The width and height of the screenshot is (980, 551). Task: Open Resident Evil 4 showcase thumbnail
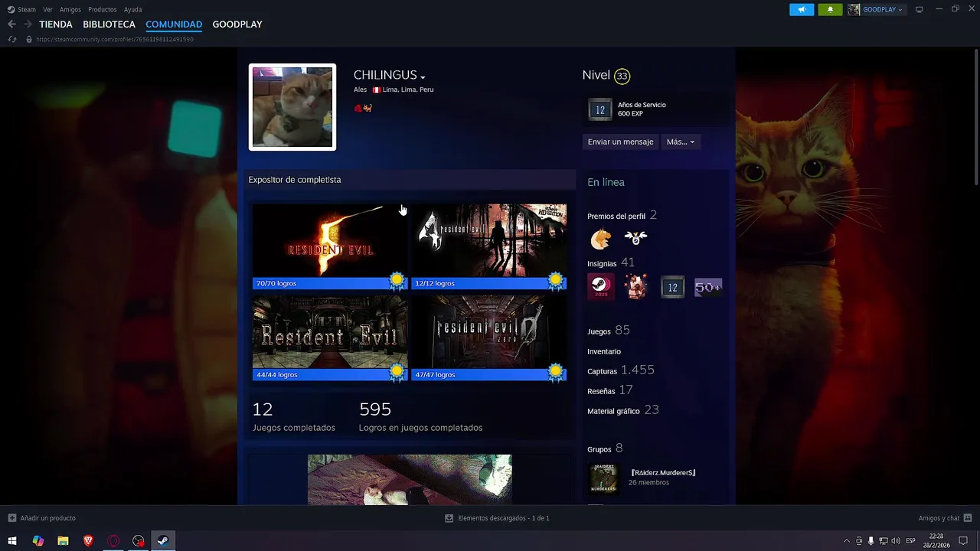click(489, 240)
